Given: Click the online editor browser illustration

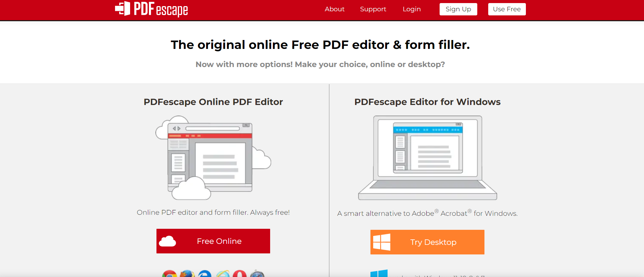Looking at the screenshot, I should click(x=213, y=158).
